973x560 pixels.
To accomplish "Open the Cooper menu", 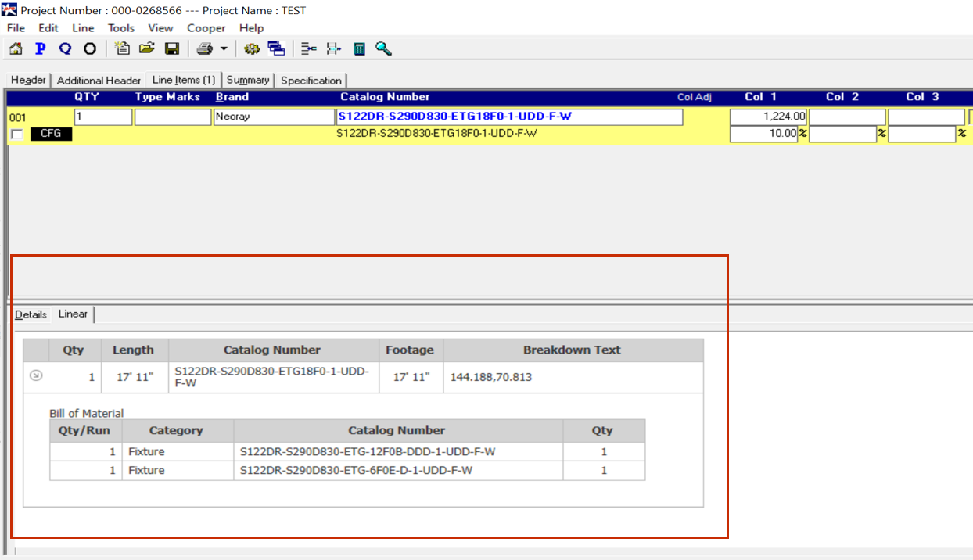I will (206, 28).
